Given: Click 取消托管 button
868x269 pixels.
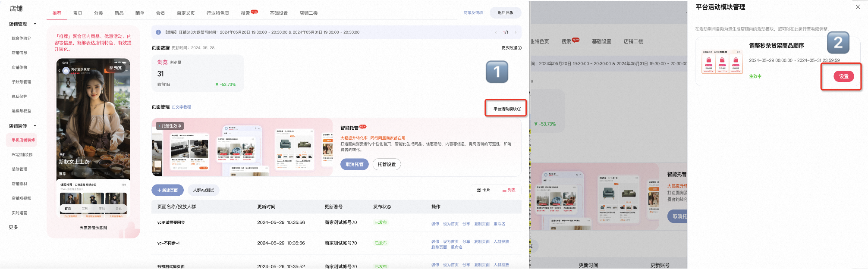Looking at the screenshot, I should click(x=354, y=164).
